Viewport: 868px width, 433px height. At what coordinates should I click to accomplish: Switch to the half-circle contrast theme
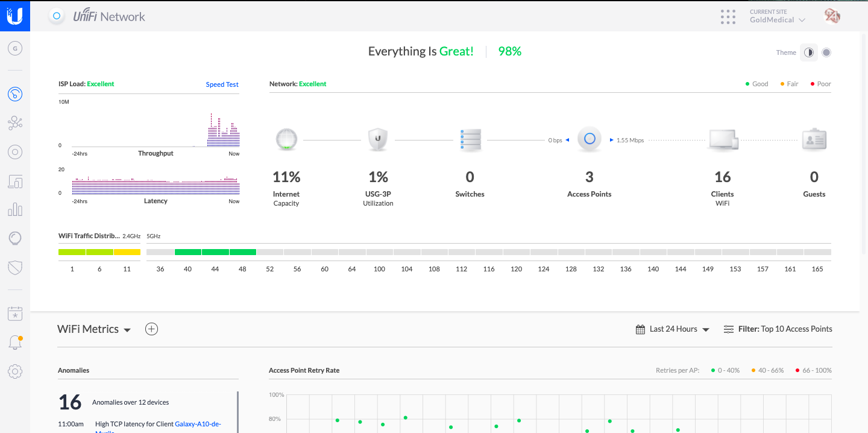click(x=808, y=52)
